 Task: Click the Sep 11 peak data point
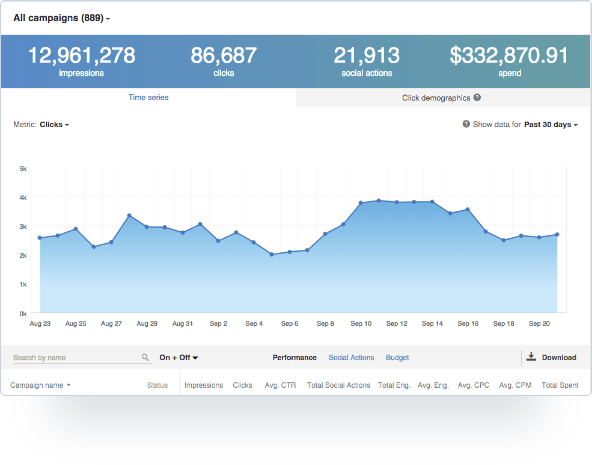[379, 201]
